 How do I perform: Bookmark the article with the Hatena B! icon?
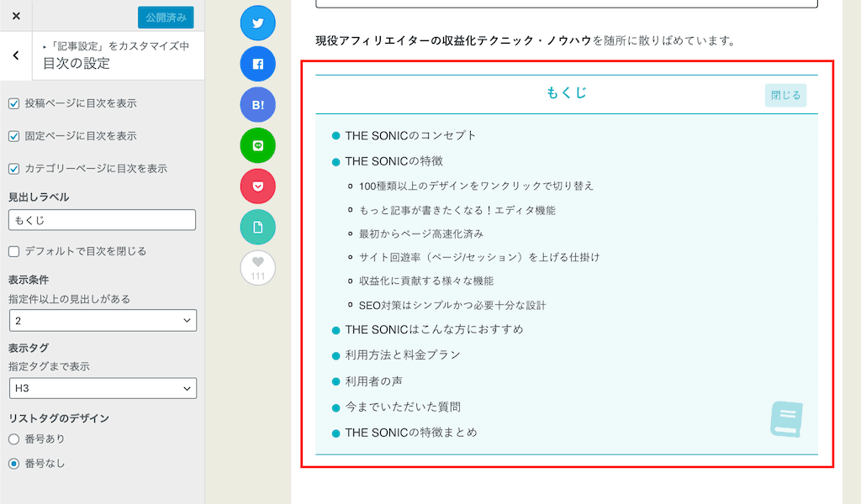(257, 105)
